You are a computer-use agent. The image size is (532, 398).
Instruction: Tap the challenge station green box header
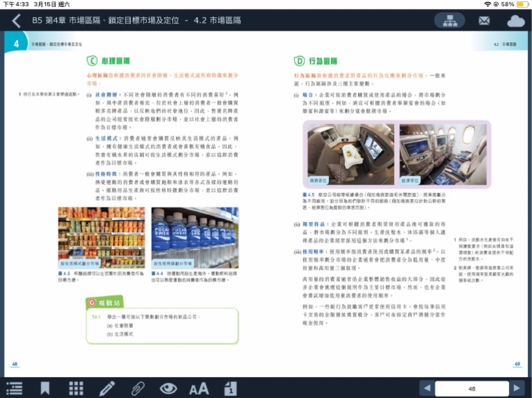[x=104, y=302]
